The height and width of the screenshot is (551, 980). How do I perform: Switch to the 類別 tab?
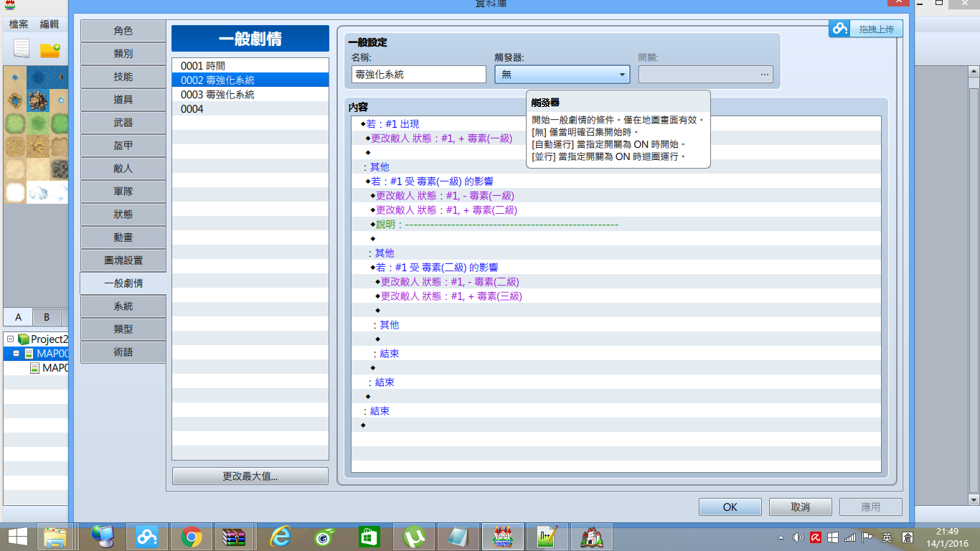pyautogui.click(x=123, y=54)
